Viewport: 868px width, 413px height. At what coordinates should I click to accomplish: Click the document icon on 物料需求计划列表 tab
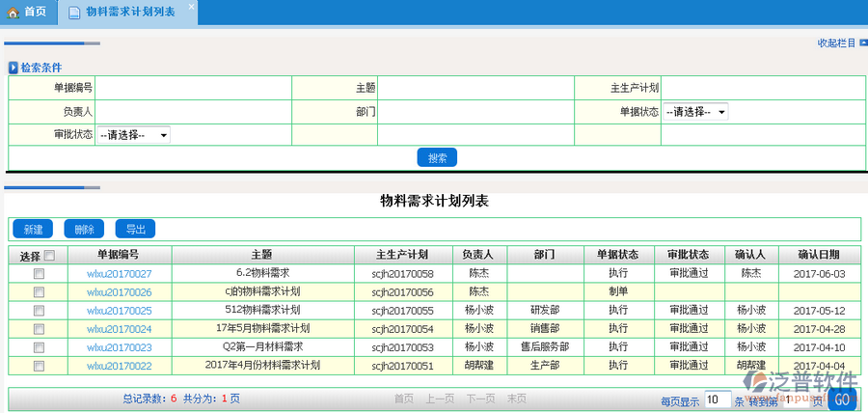(x=74, y=13)
